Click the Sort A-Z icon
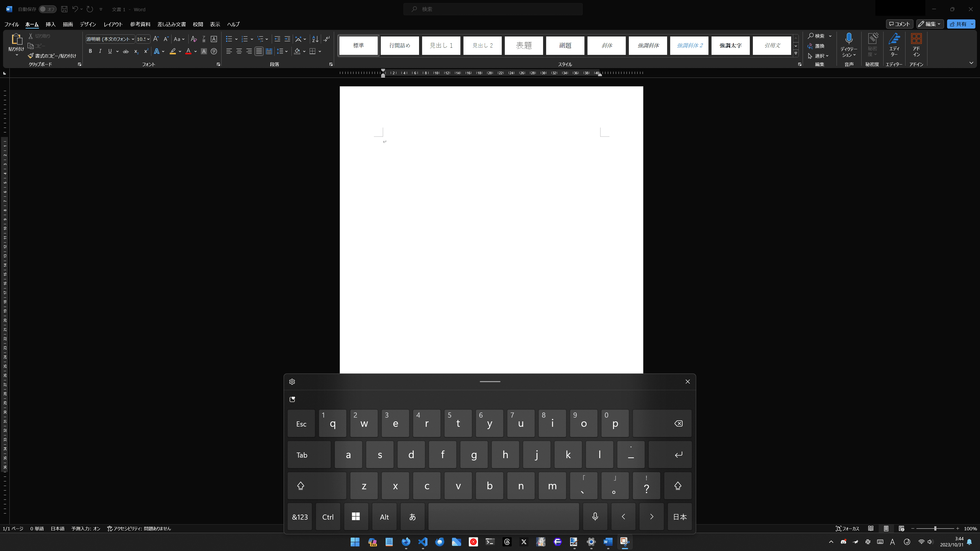Viewport: 980px width, 551px height. coord(315,39)
